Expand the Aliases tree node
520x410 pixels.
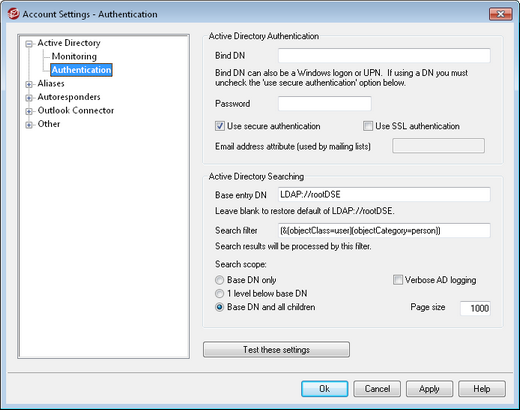pyautogui.click(x=29, y=84)
